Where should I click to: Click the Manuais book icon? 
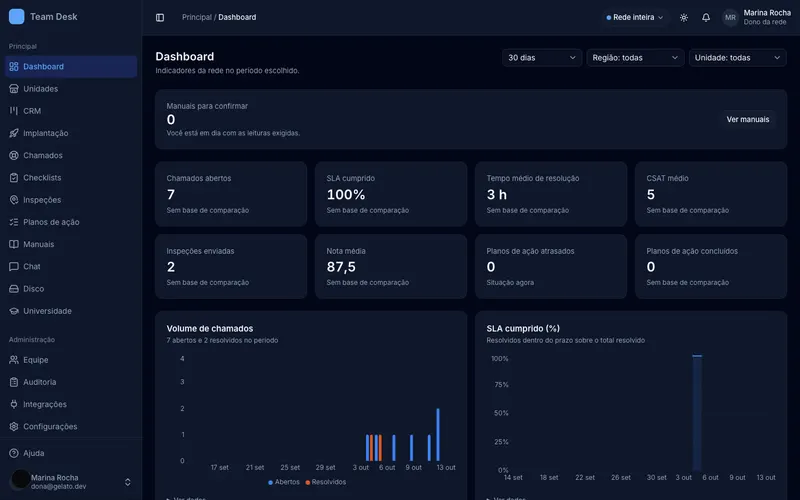tap(14, 244)
